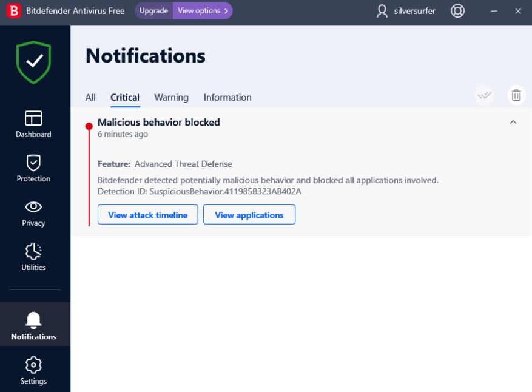
Task: Click the View applications button
Action: tap(249, 215)
